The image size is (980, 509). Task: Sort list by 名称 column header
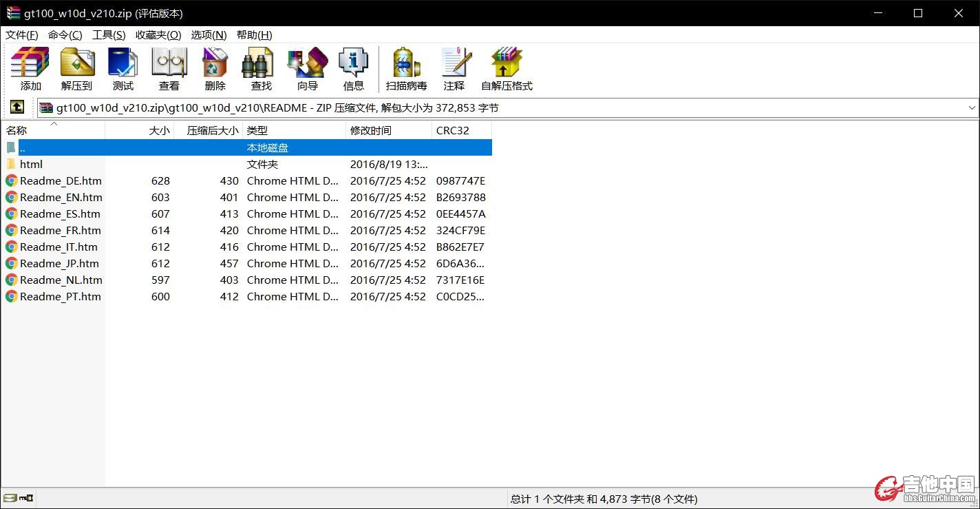17,131
